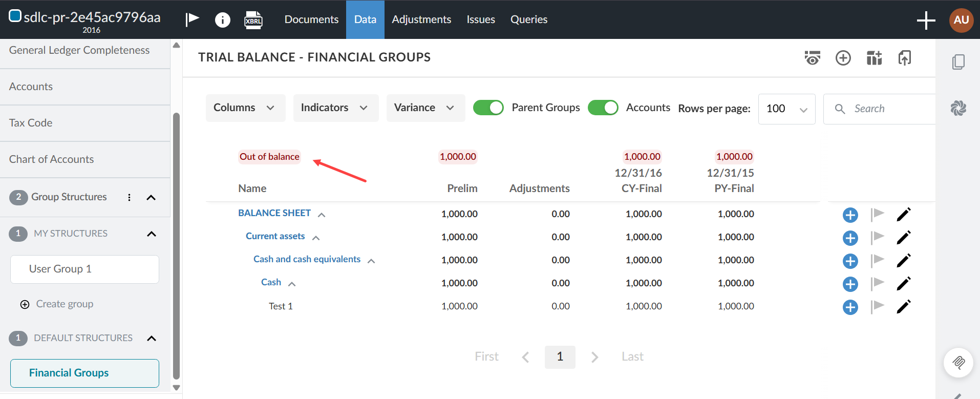Open the copy documents icon in right rail
The width and height of the screenshot is (980, 399).
click(958, 62)
